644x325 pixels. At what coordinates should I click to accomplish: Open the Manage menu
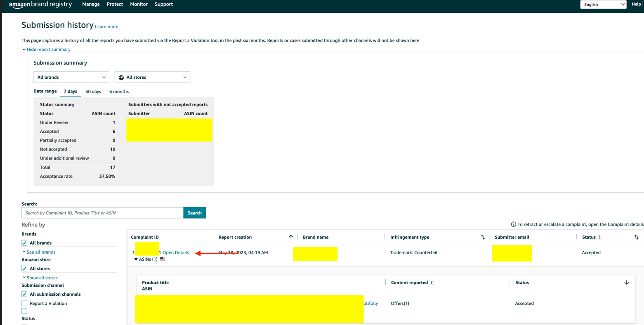point(91,4)
